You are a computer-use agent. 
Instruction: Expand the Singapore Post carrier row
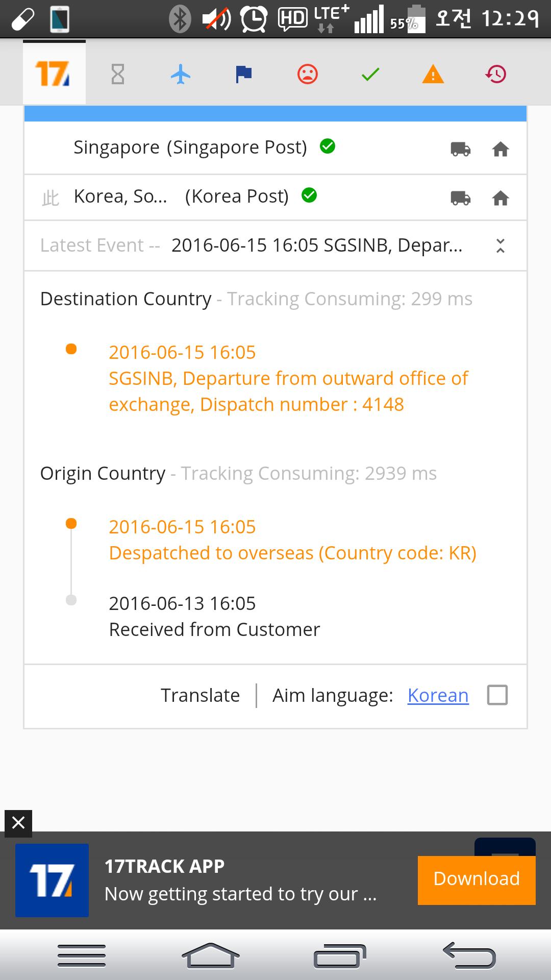[x=190, y=148]
